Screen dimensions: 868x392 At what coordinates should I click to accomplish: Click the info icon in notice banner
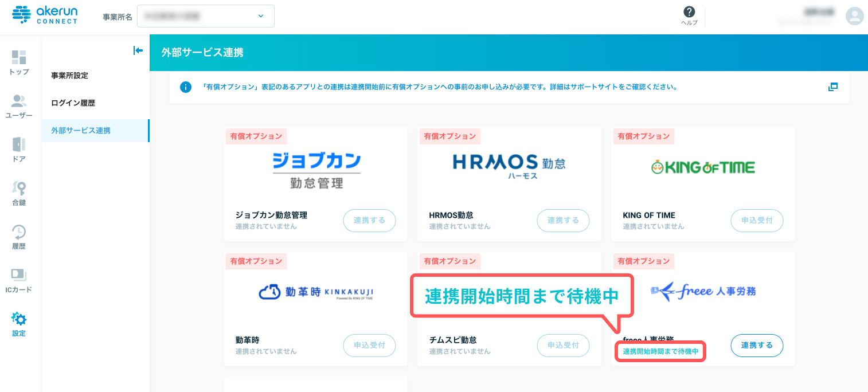[x=185, y=88]
